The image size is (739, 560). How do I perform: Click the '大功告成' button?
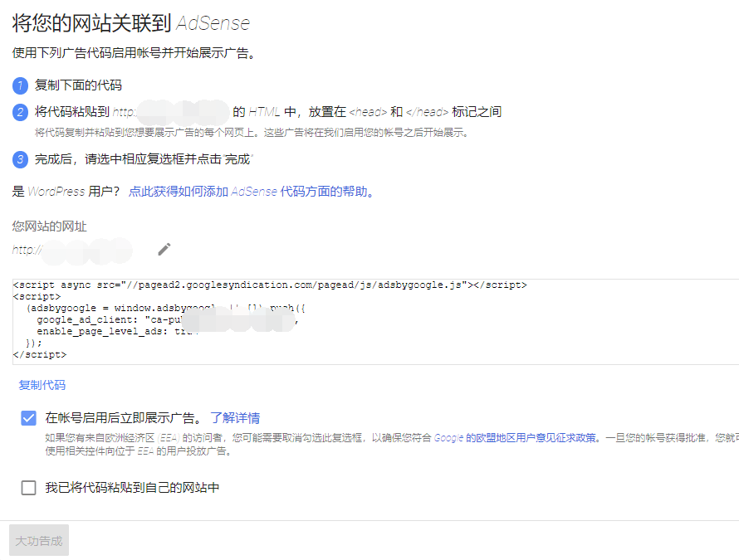tap(39, 540)
